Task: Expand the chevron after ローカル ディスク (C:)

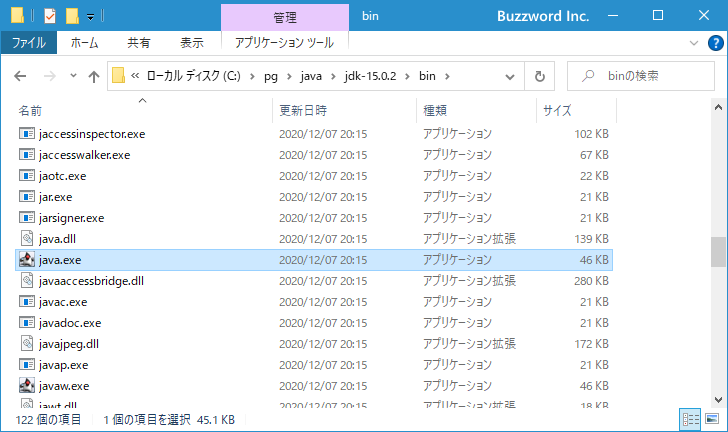Action: pos(252,76)
